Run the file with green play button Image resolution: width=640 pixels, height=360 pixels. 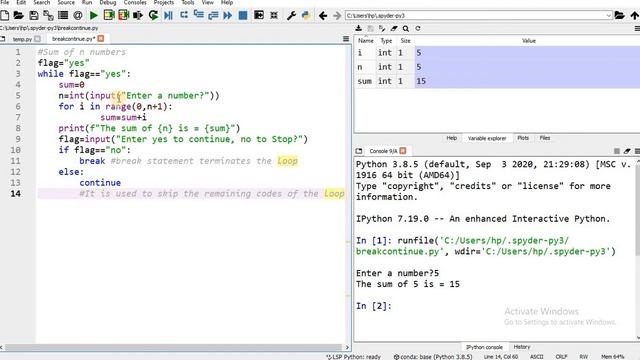93,16
